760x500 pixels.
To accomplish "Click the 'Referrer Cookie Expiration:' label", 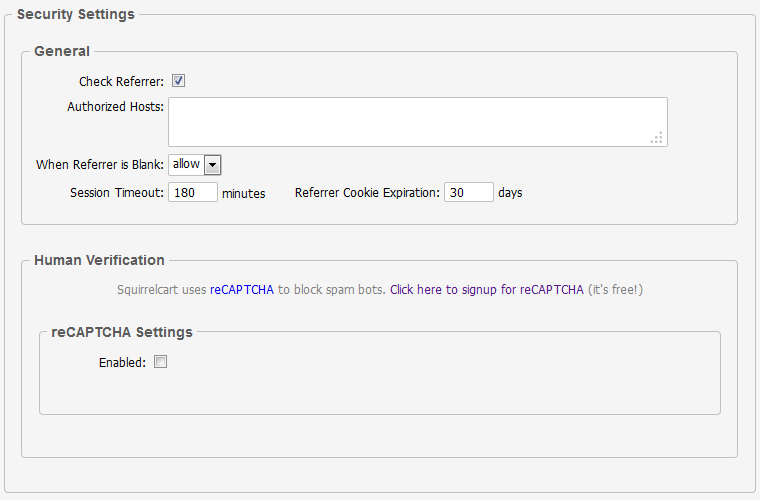I will click(367, 193).
